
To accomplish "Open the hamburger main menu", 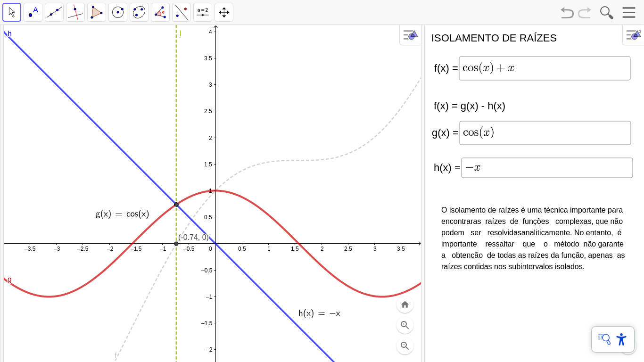I will pyautogui.click(x=629, y=13).
